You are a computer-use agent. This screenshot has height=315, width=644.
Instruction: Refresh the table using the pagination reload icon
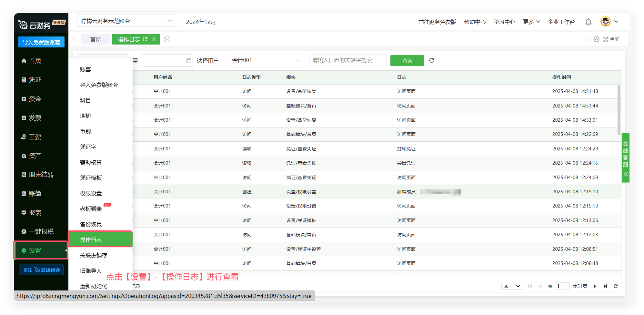(x=616, y=286)
